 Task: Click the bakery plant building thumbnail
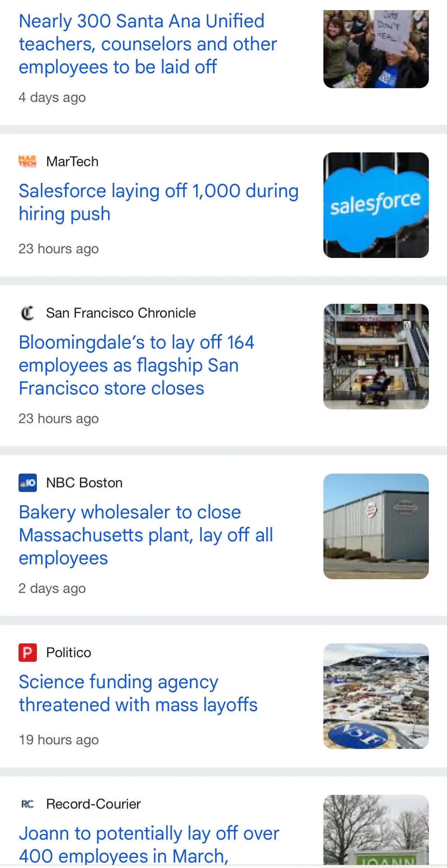(x=376, y=526)
